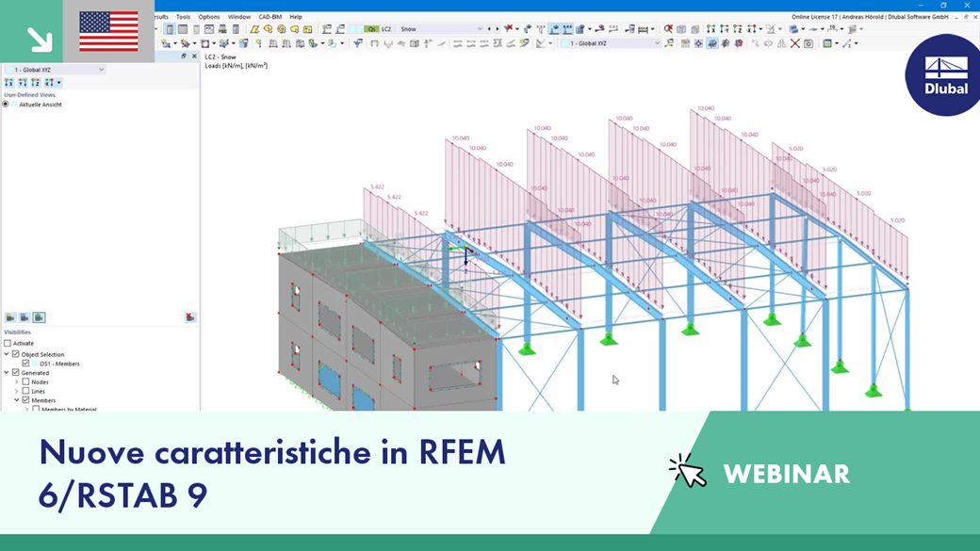The width and height of the screenshot is (980, 551).
Task: Toggle Object Selection checkbox
Action: click(x=16, y=354)
